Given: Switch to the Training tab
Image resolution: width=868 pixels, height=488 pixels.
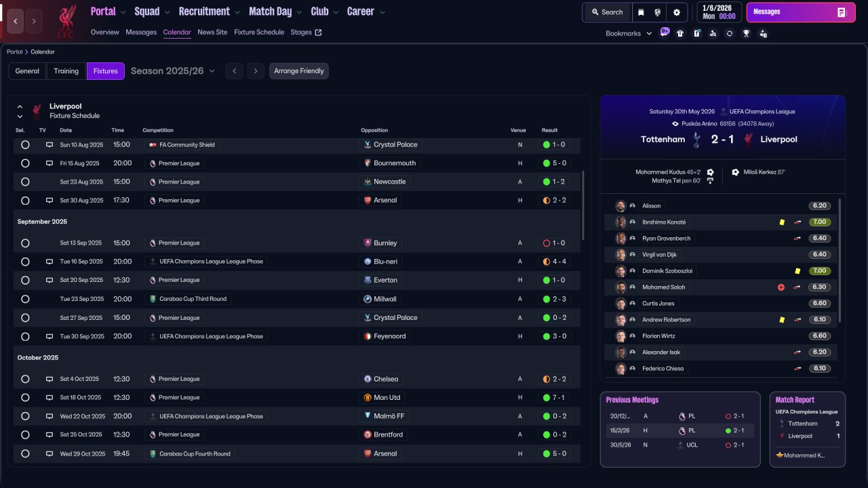Looking at the screenshot, I should (66, 71).
